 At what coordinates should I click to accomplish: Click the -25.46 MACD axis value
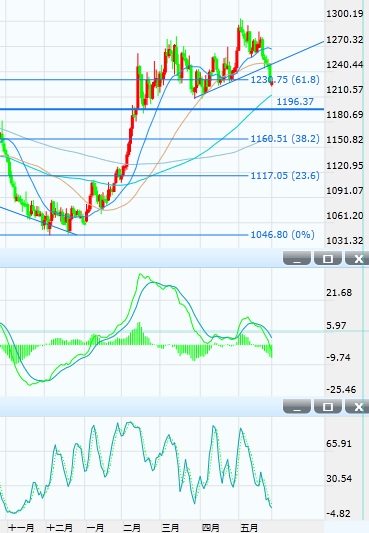pyautogui.click(x=341, y=390)
